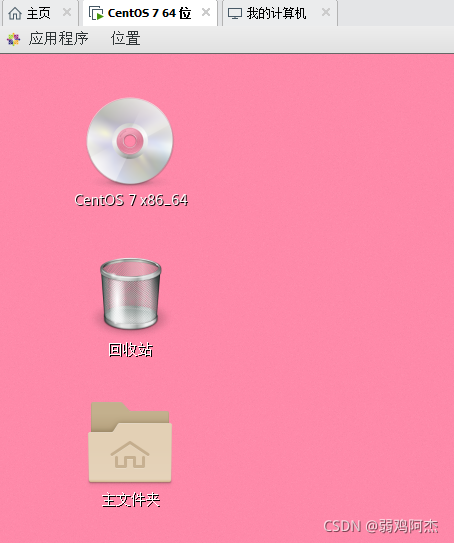Select the CentOS 7 x86_64 disc icon

130,141
